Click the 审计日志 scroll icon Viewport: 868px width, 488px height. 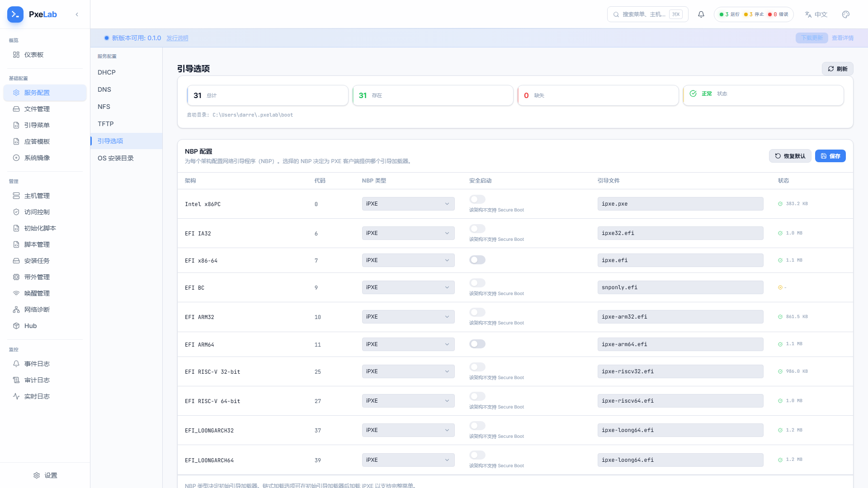point(16,380)
